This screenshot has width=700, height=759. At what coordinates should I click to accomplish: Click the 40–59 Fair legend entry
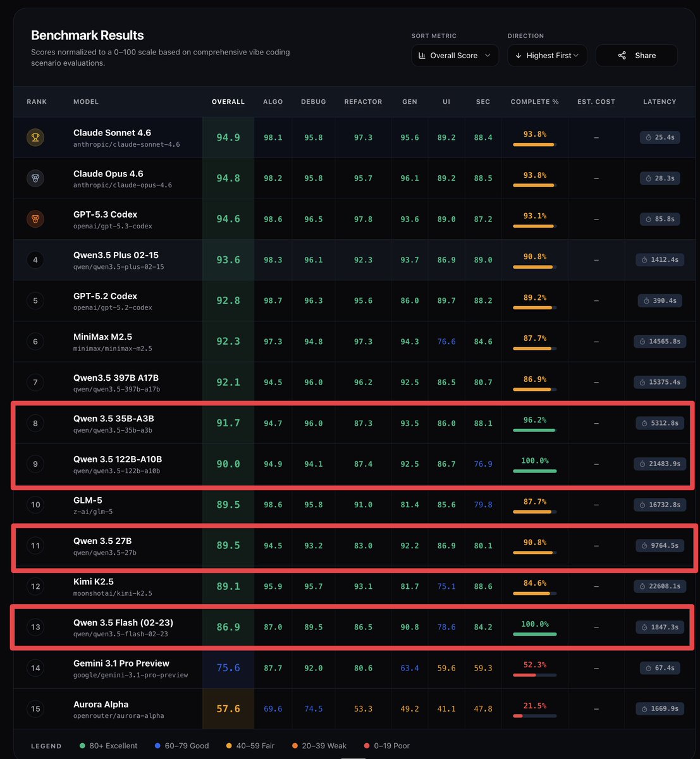click(x=250, y=746)
